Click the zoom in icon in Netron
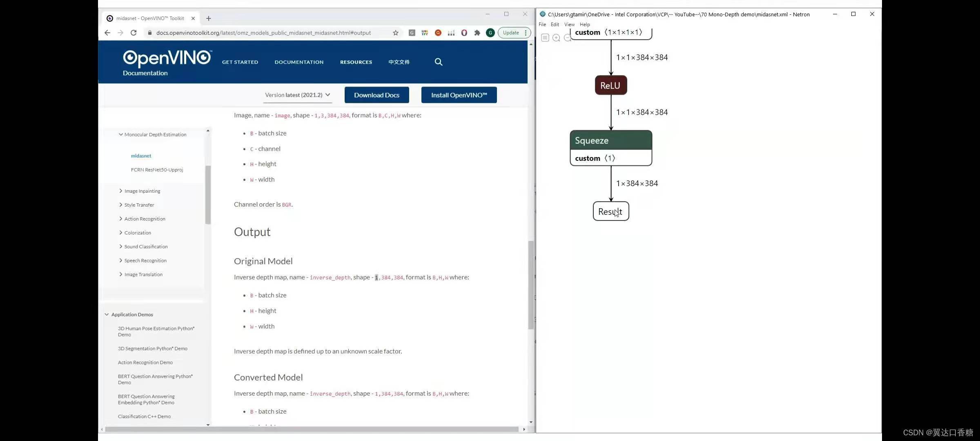The height and width of the screenshot is (441, 980). (x=556, y=38)
